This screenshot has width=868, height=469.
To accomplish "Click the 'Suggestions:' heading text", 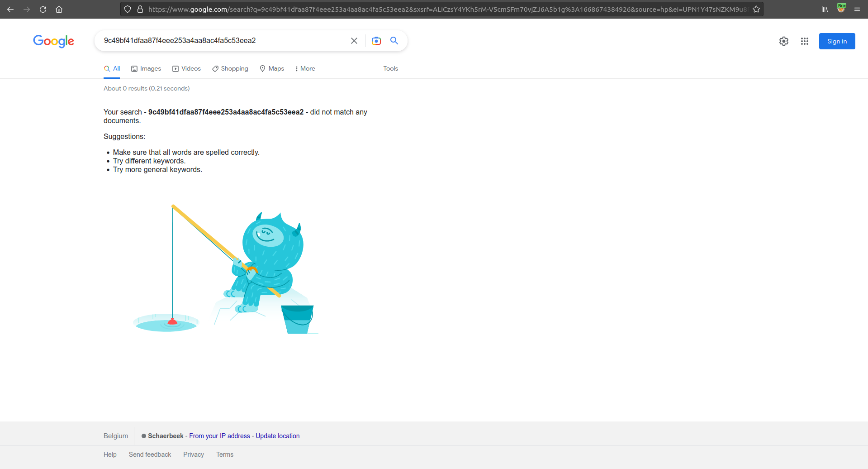I will coord(124,136).
